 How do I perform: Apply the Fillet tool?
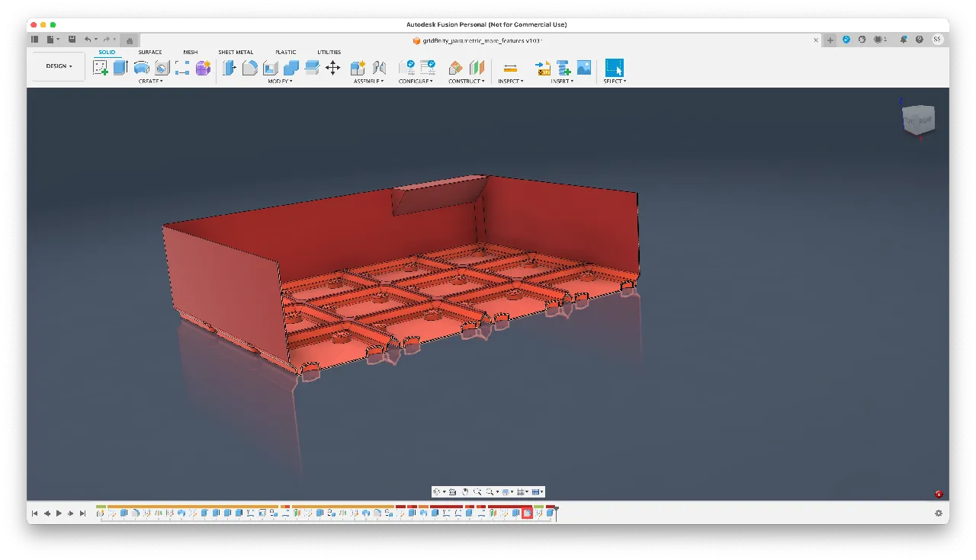pos(250,67)
